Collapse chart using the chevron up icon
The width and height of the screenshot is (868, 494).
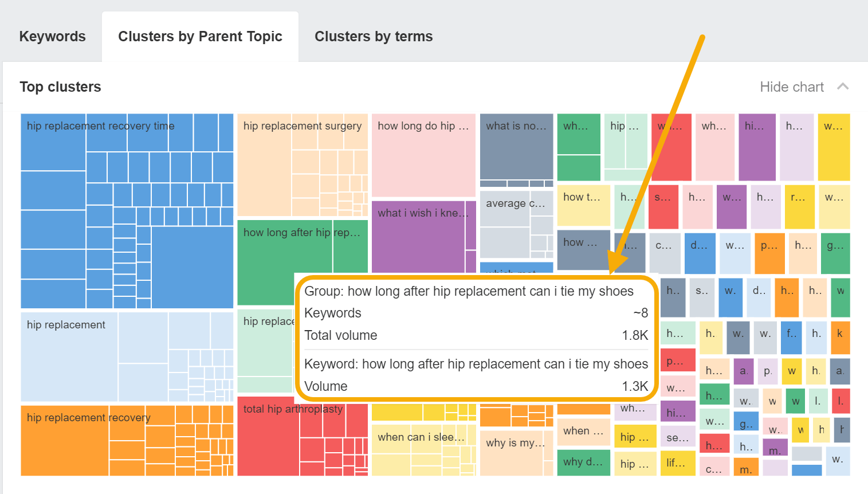[x=842, y=87]
